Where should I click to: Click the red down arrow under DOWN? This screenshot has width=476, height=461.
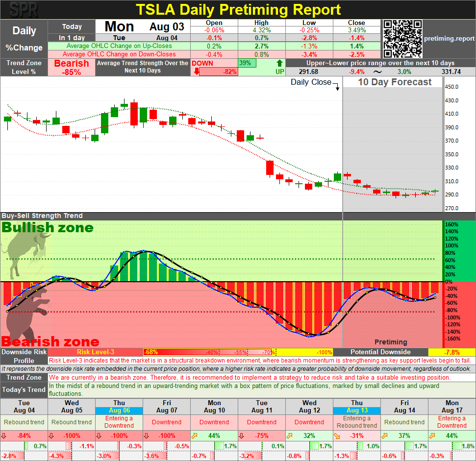[x=197, y=71]
